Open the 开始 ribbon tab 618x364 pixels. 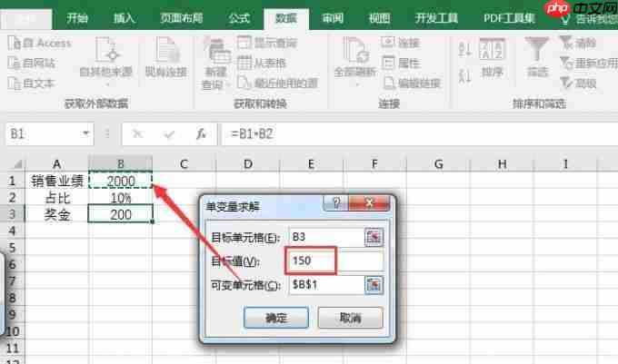(x=77, y=18)
